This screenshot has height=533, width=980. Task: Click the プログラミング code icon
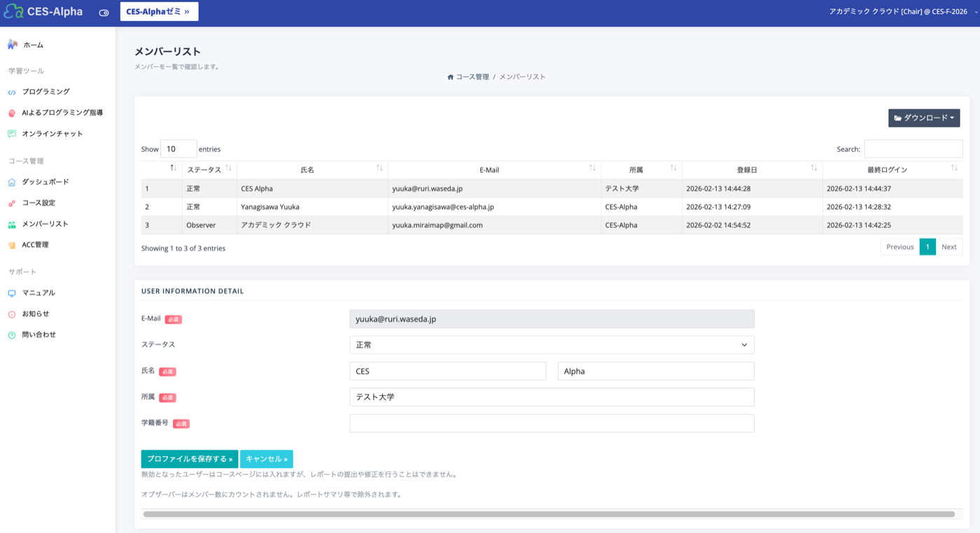click(12, 92)
